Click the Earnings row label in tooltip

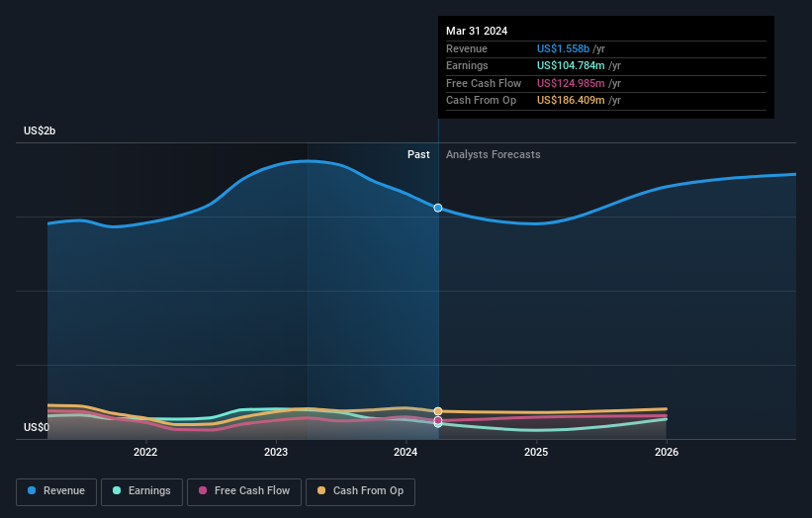467,65
